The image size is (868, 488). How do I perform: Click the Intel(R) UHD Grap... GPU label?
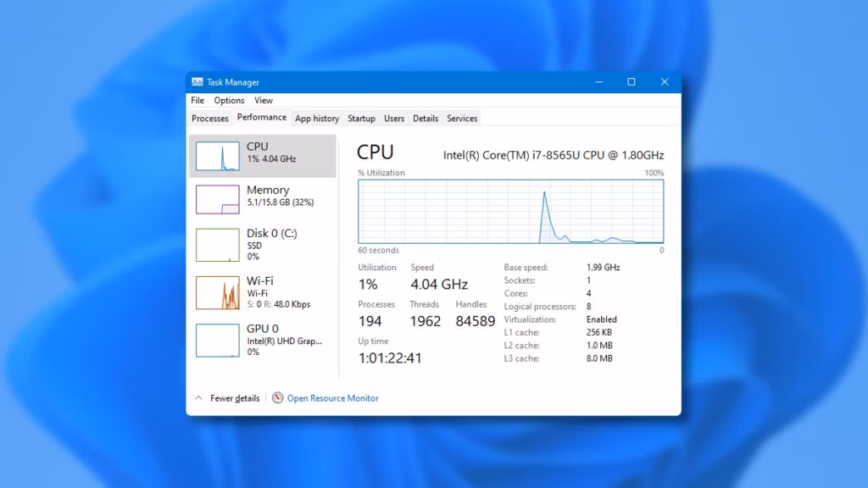click(284, 341)
